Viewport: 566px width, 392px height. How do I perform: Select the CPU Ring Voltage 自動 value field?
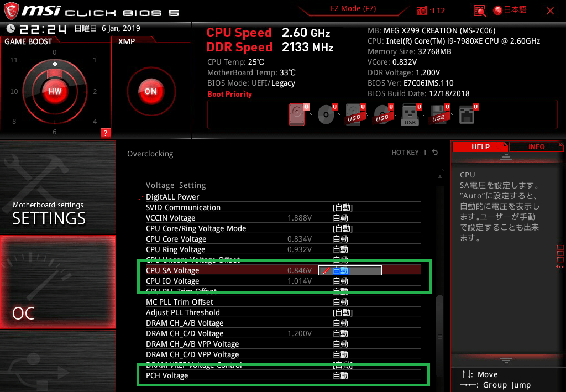pos(340,249)
